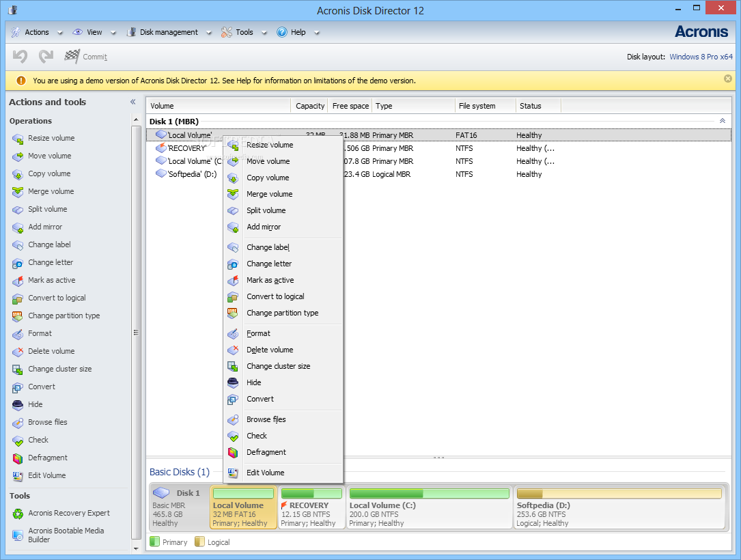This screenshot has width=741, height=560.
Task: Click Defragment icon in Operations sidebar
Action: pos(18,458)
